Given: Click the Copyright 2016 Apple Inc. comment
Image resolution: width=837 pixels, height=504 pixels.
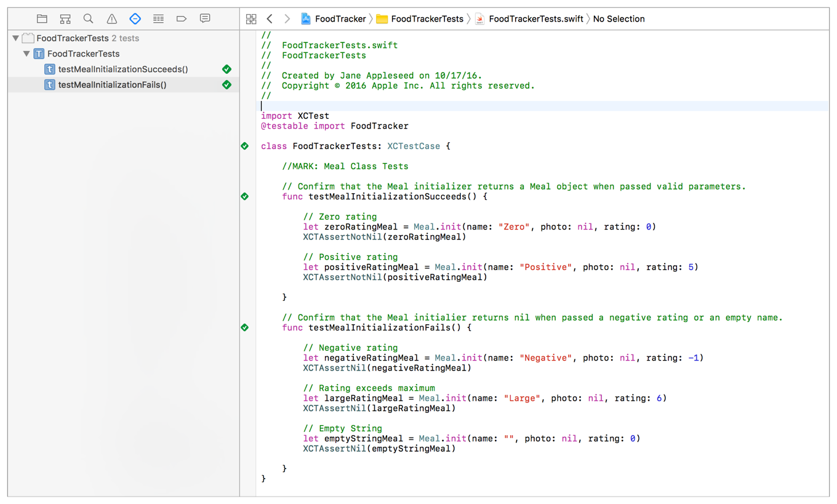Looking at the screenshot, I should tap(398, 86).
